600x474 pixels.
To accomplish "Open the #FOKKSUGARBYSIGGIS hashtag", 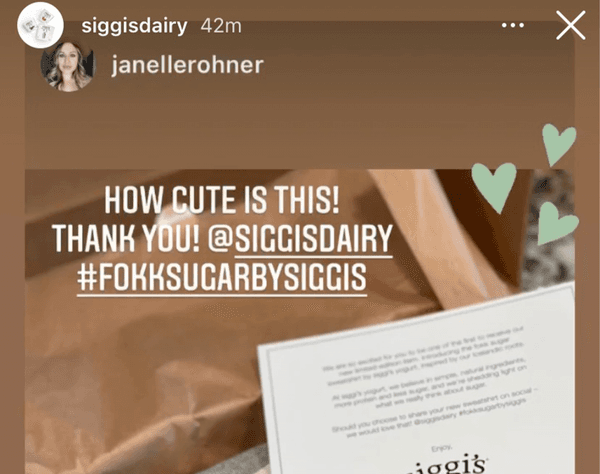I will click(222, 277).
